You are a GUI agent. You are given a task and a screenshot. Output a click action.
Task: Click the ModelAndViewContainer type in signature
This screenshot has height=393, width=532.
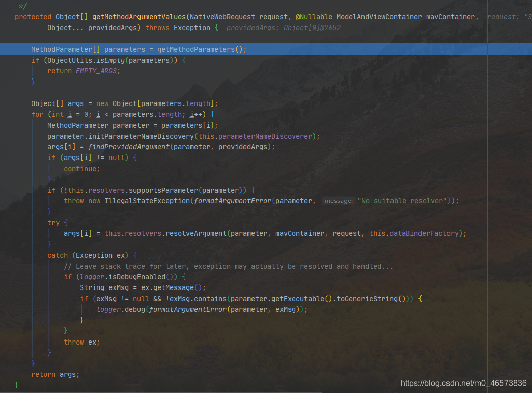point(379,17)
